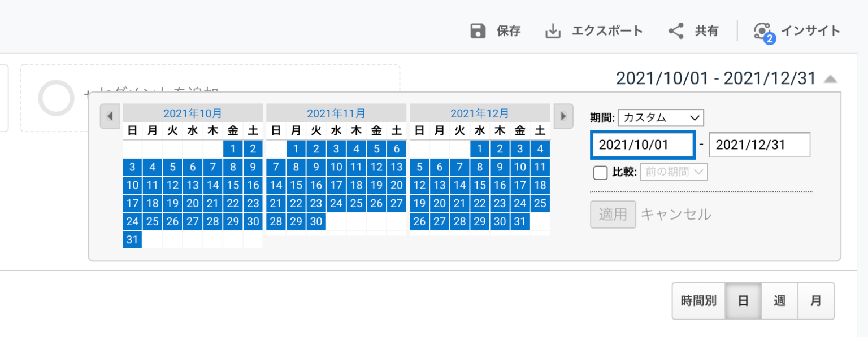The height and width of the screenshot is (337, 868).
Task: Click the floppy disk save icon
Action: tap(478, 31)
